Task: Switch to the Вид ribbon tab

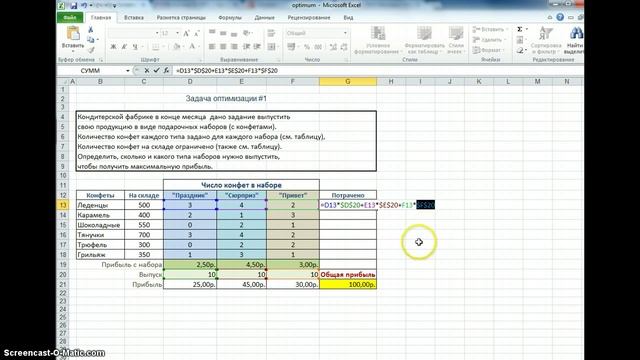Action: coord(348,18)
